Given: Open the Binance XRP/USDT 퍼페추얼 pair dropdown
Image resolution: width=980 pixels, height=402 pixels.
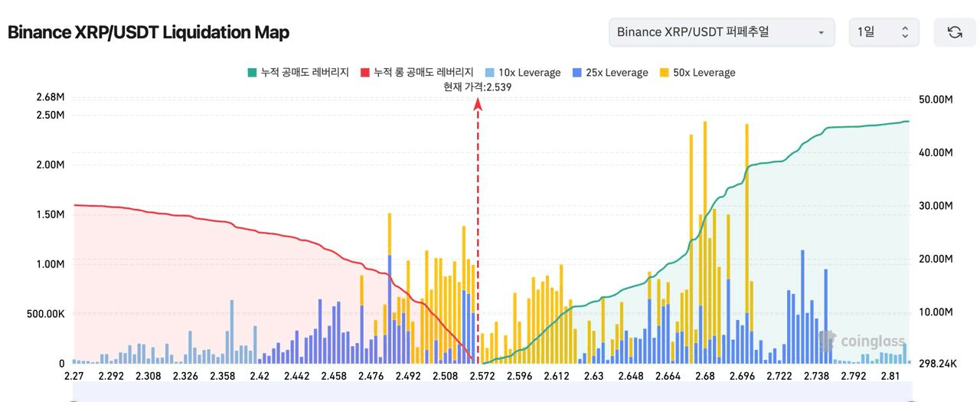Looking at the screenshot, I should coord(721,32).
